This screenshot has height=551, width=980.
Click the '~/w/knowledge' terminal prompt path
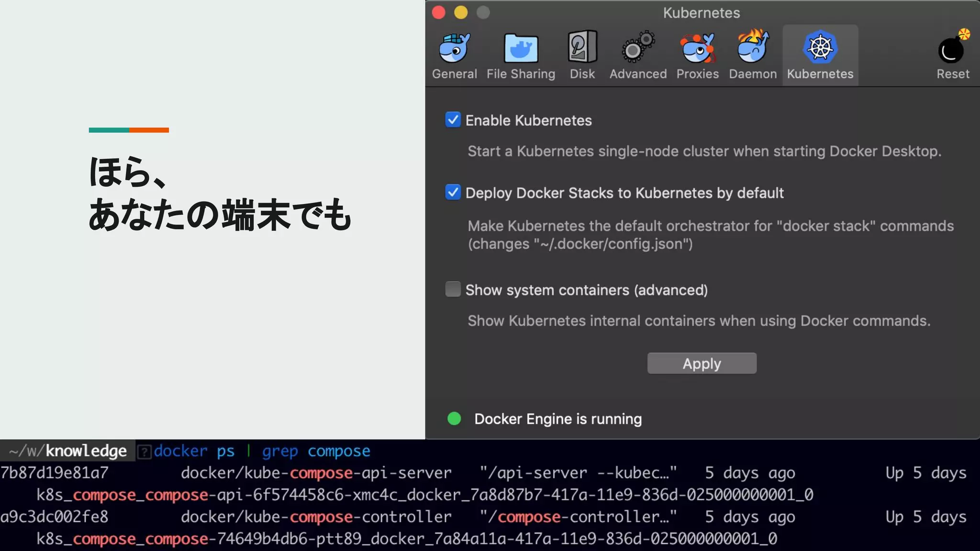68,451
